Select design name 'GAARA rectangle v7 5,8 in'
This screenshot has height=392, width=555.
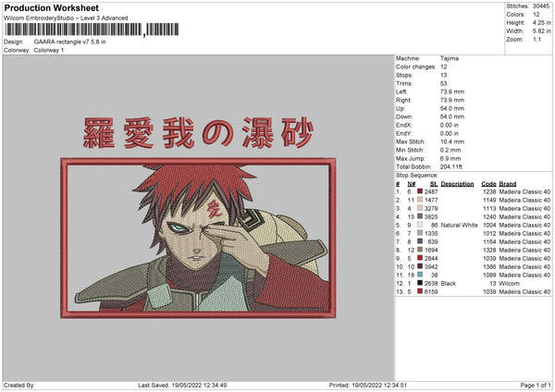point(69,42)
